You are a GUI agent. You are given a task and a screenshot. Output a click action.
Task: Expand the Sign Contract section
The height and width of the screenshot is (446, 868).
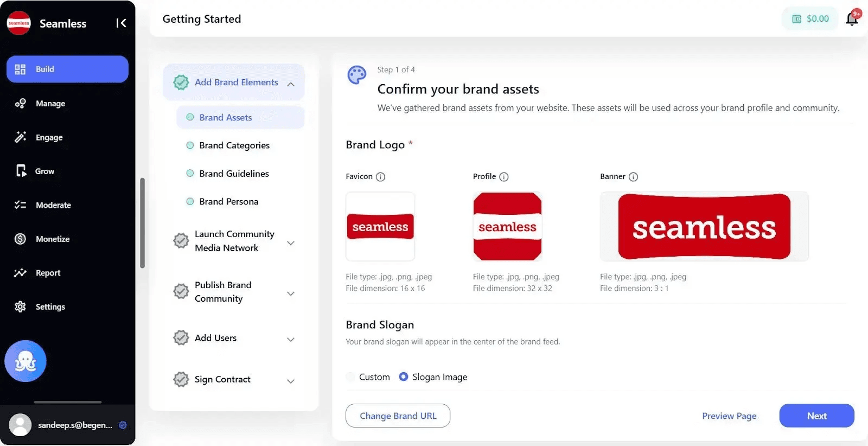[291, 381]
